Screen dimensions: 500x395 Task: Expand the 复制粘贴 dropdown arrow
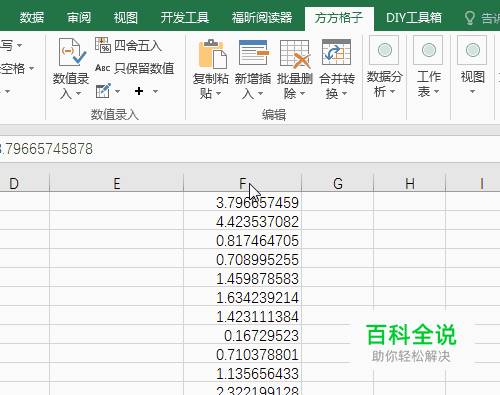point(218,94)
